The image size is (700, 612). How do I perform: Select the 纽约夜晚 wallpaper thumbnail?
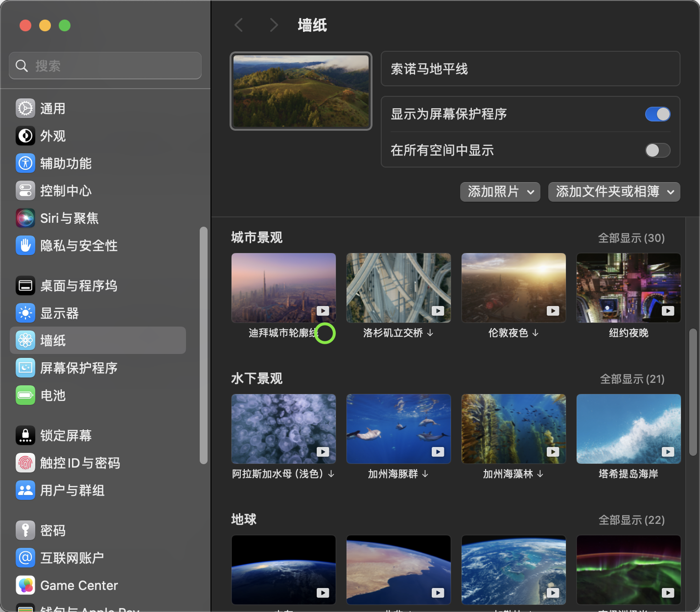click(x=629, y=288)
